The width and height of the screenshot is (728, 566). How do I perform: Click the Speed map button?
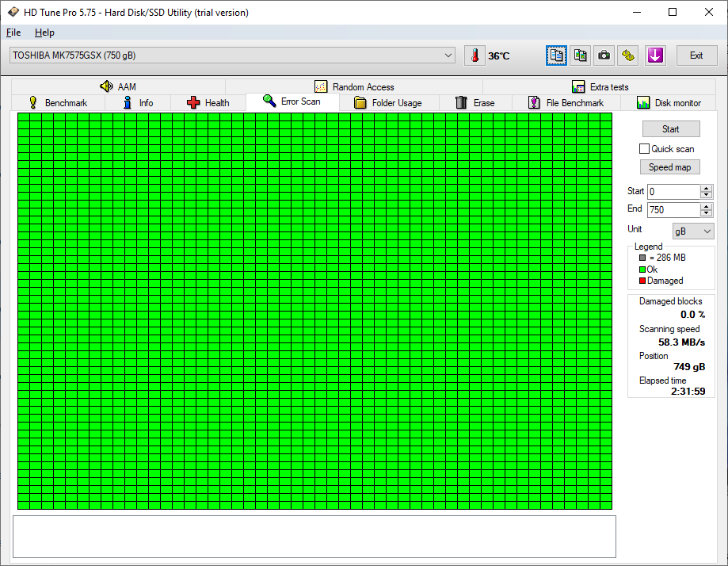pyautogui.click(x=670, y=167)
